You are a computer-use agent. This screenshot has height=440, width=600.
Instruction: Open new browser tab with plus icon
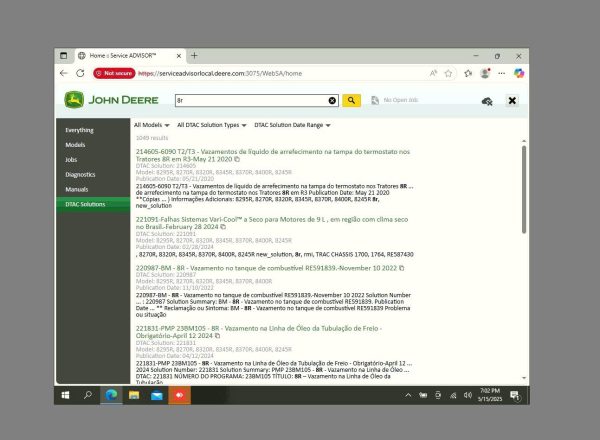(x=194, y=56)
